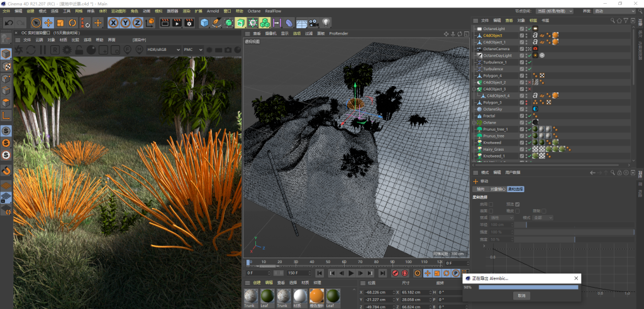Screen dimensions: 644x309
Task: Click the red record keyframe button
Action: pyautogui.click(x=396, y=273)
